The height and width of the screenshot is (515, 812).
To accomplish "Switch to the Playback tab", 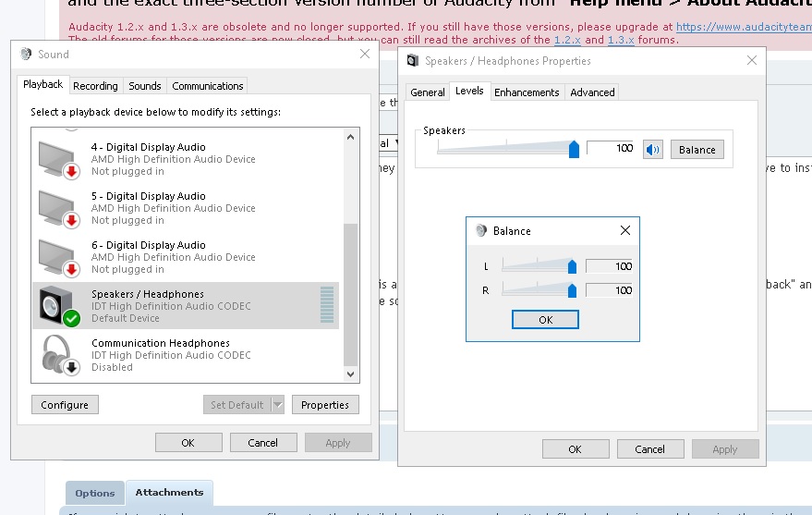I will 42,84.
